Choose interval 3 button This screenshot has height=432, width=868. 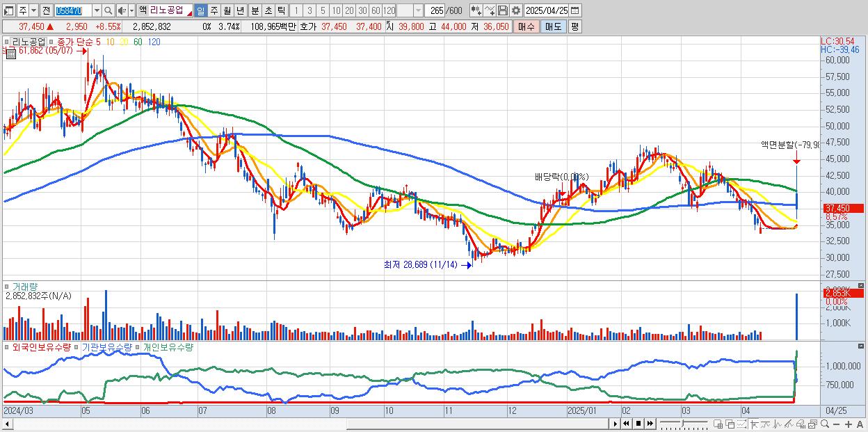310,10
